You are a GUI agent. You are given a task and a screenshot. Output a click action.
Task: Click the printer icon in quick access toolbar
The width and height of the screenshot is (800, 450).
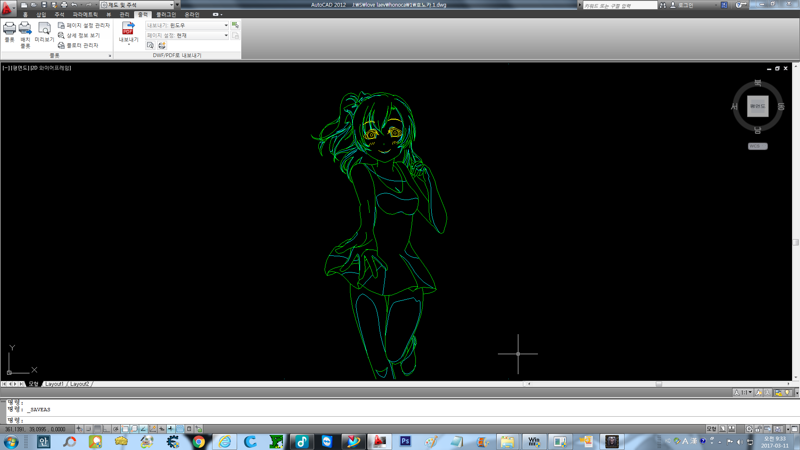coord(64,5)
